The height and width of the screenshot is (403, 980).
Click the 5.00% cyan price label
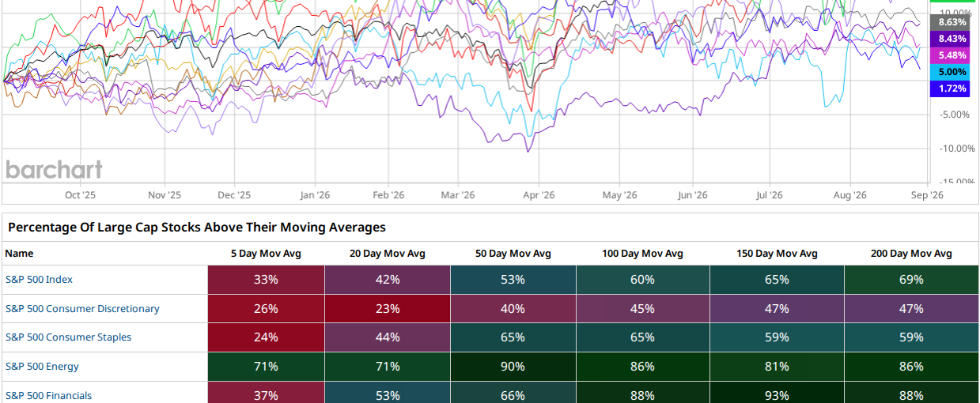click(952, 72)
